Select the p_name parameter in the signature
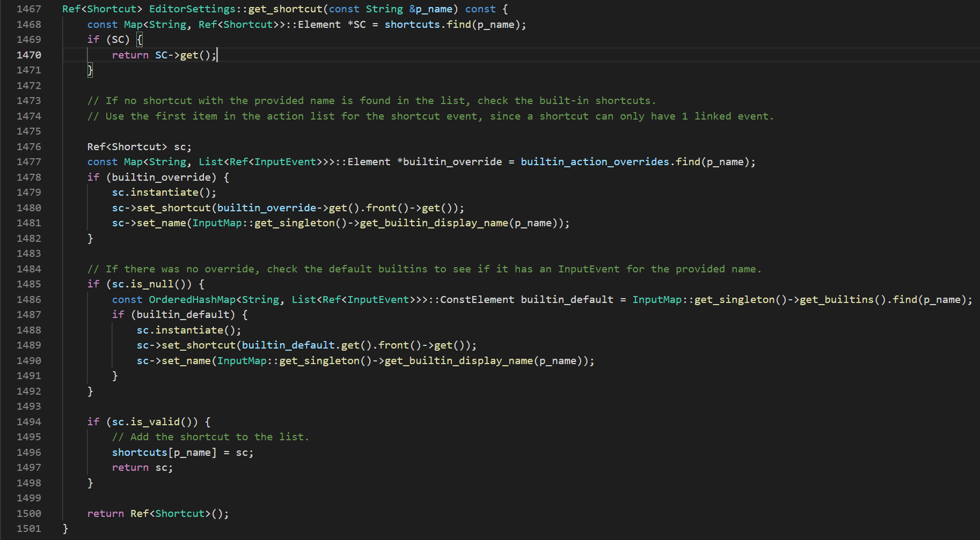Viewport: 980px width, 540px height. [435, 9]
